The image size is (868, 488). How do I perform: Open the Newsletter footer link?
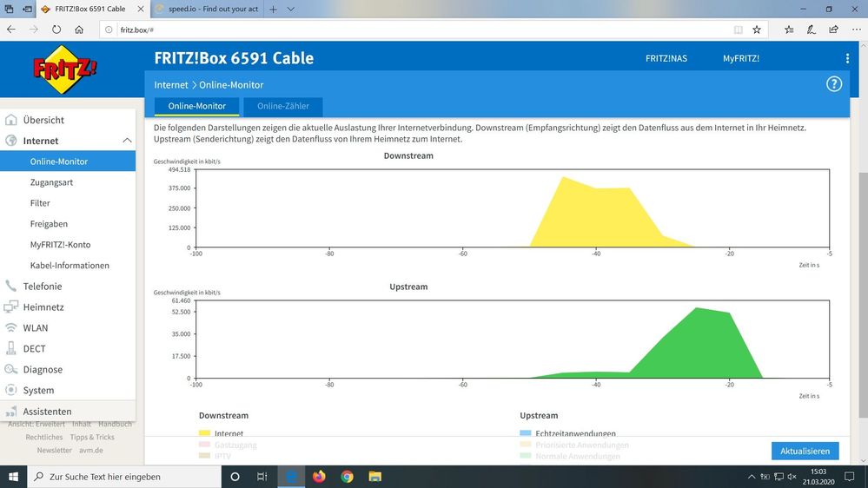pyautogui.click(x=54, y=451)
